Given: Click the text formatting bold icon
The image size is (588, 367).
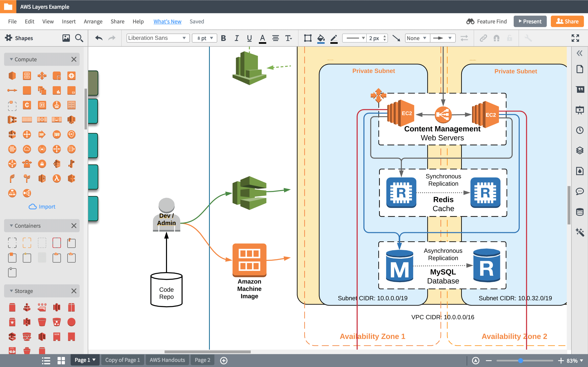Looking at the screenshot, I should tap(223, 38).
